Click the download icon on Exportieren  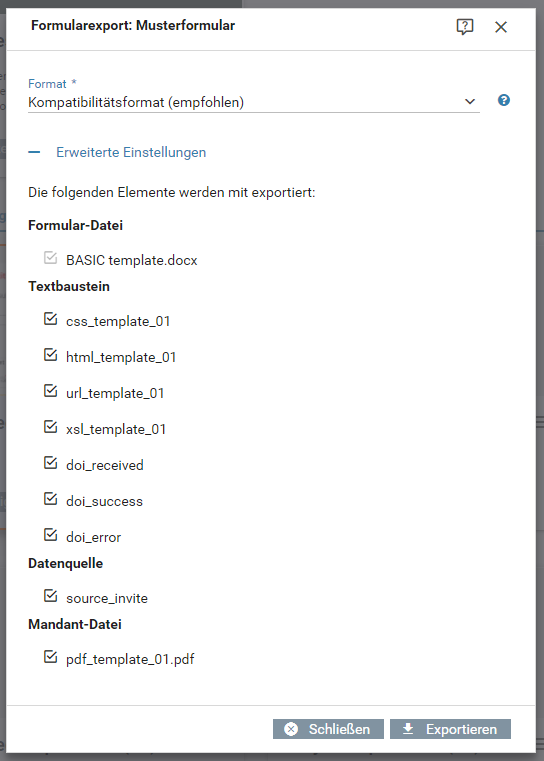coord(408,728)
